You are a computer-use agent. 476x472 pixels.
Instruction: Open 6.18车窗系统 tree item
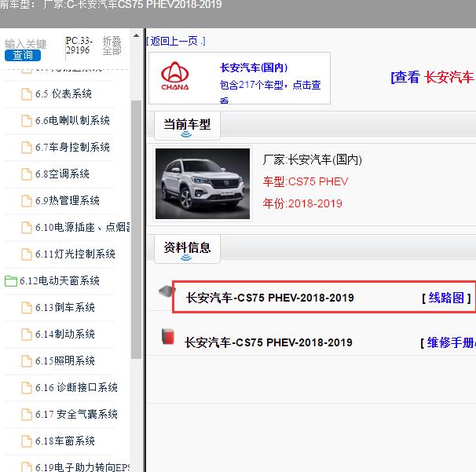64,441
